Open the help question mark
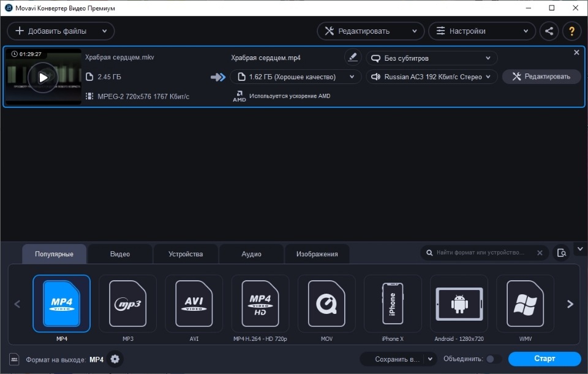This screenshot has height=374, width=588. coord(571,31)
